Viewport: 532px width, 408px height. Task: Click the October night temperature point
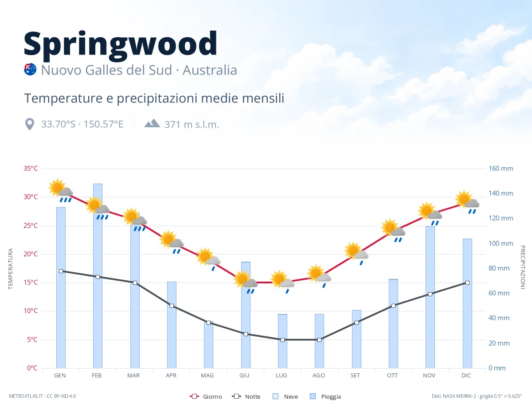pos(393,306)
